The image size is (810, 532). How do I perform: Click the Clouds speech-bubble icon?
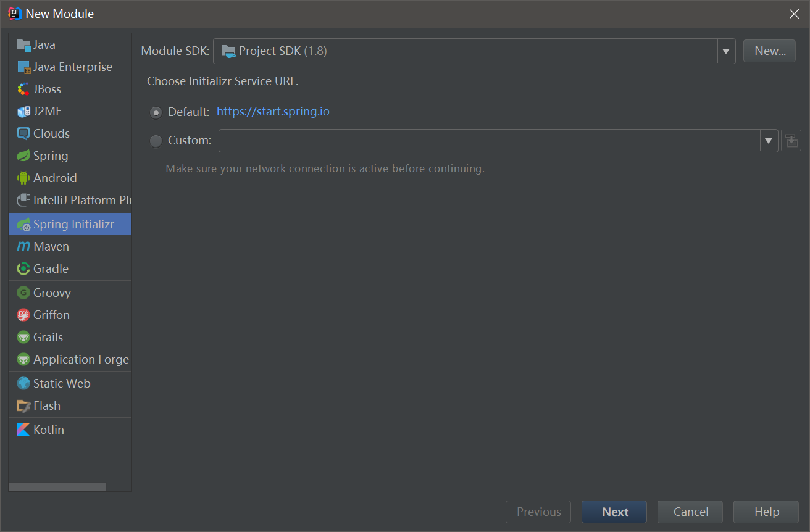click(x=23, y=134)
